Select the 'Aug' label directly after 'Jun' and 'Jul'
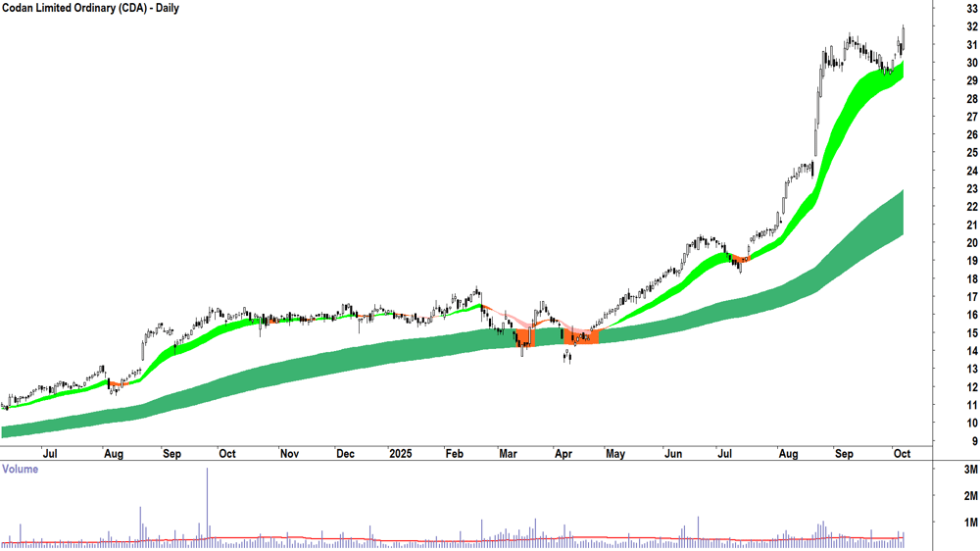The width and height of the screenshot is (980, 551). [788, 453]
